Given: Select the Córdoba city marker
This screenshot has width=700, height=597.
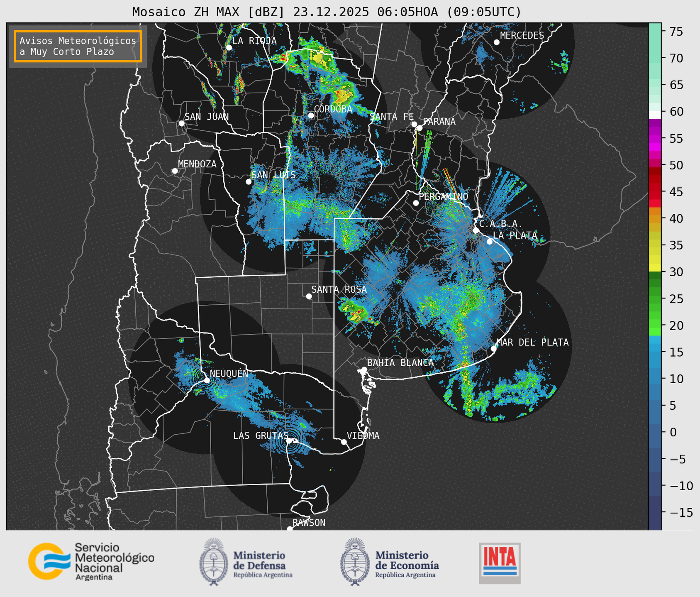Looking at the screenshot, I should click(x=311, y=115).
